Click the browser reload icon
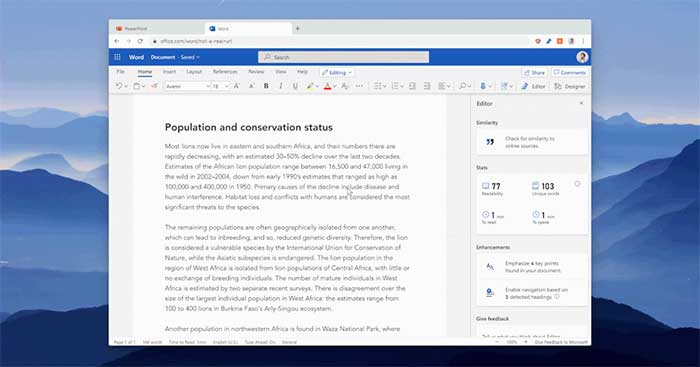 tap(140, 41)
